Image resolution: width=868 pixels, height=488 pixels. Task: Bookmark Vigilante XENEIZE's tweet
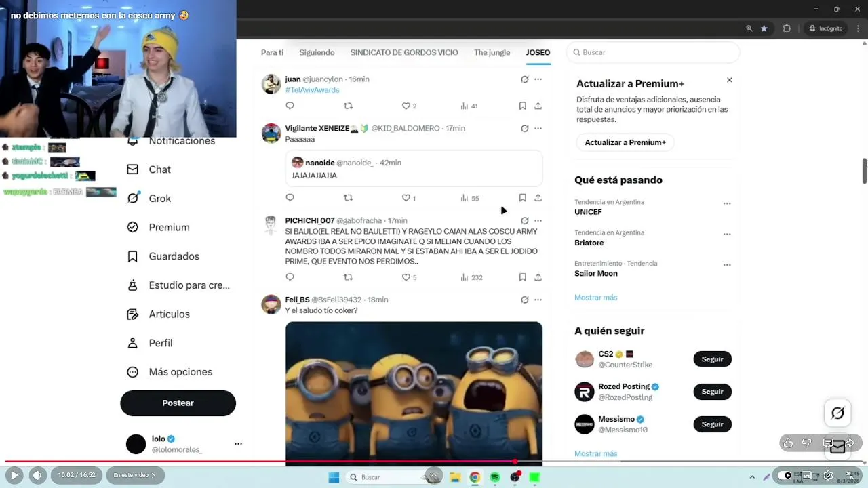522,198
